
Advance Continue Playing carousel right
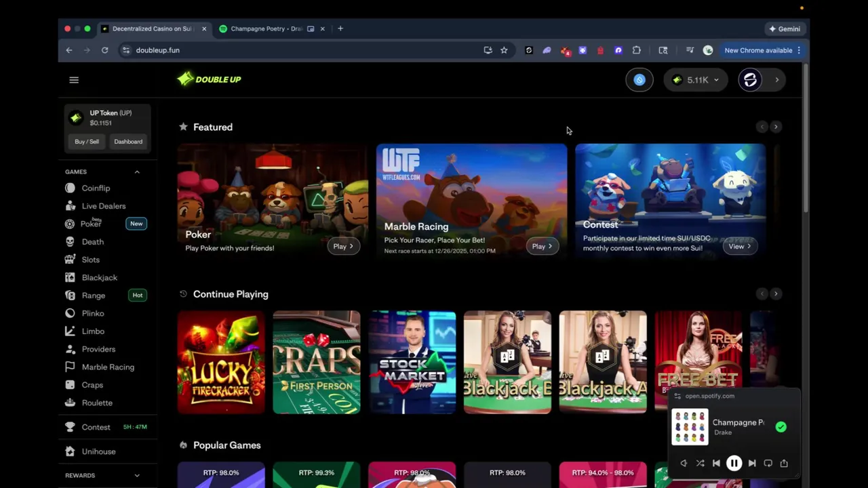click(x=776, y=293)
